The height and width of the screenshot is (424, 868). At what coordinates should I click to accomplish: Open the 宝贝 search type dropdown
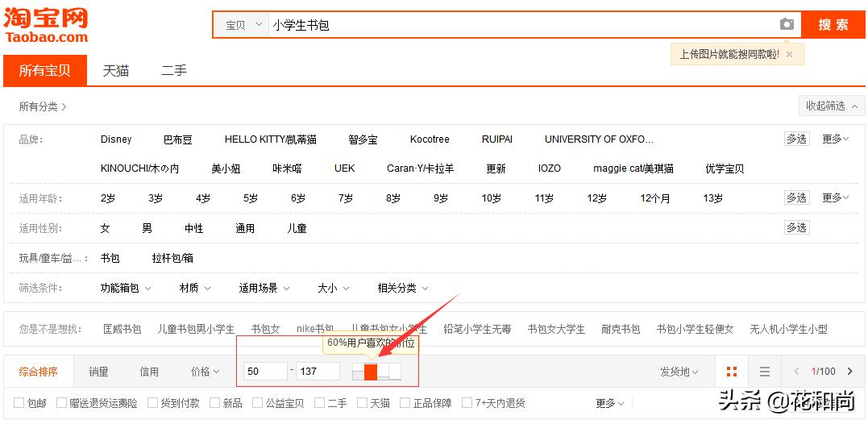tap(243, 25)
